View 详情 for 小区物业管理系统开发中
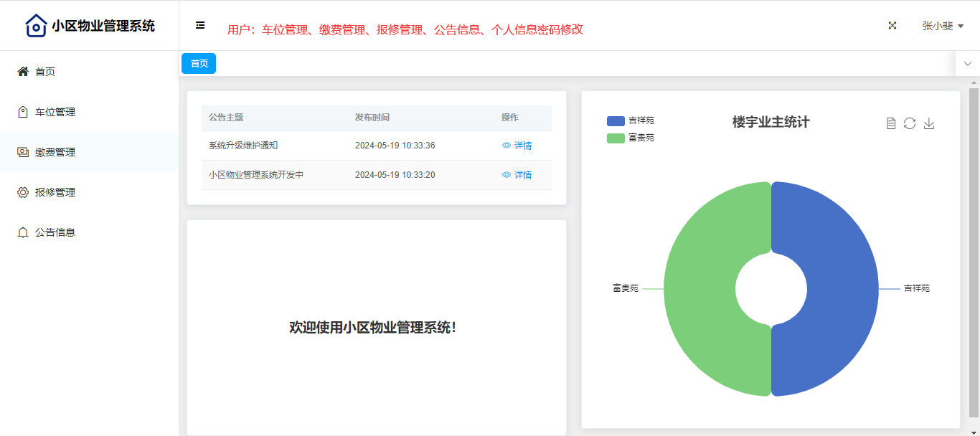The width and height of the screenshot is (980, 436). 517,175
